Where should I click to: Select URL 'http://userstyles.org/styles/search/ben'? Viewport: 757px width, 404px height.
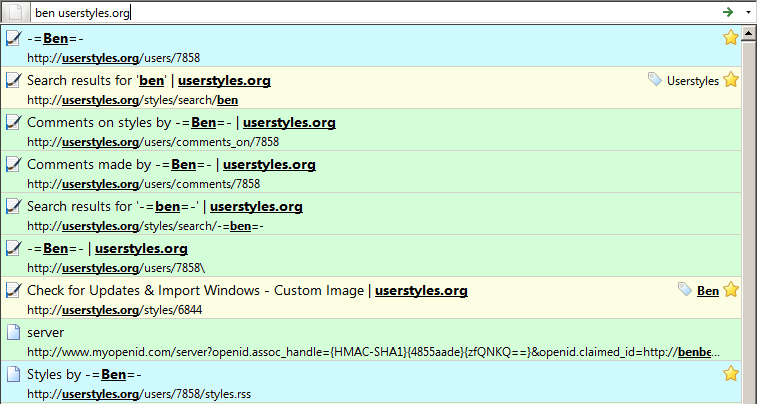tap(132, 100)
